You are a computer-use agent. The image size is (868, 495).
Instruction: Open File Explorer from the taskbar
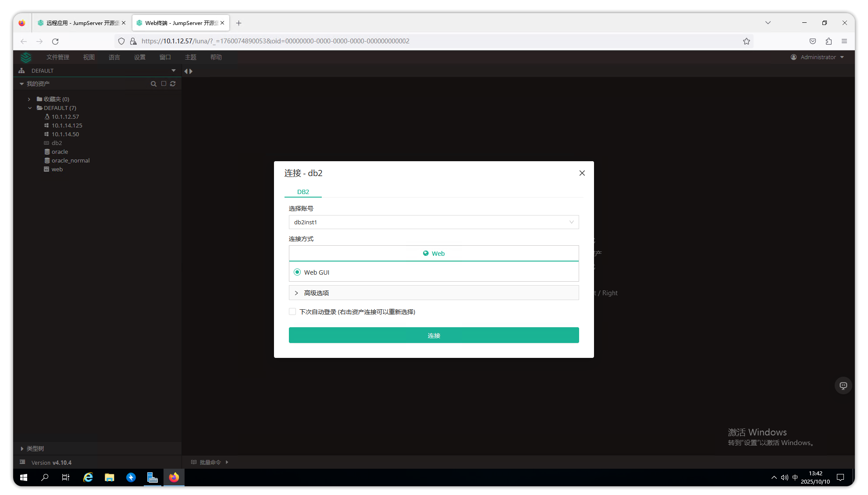click(109, 477)
